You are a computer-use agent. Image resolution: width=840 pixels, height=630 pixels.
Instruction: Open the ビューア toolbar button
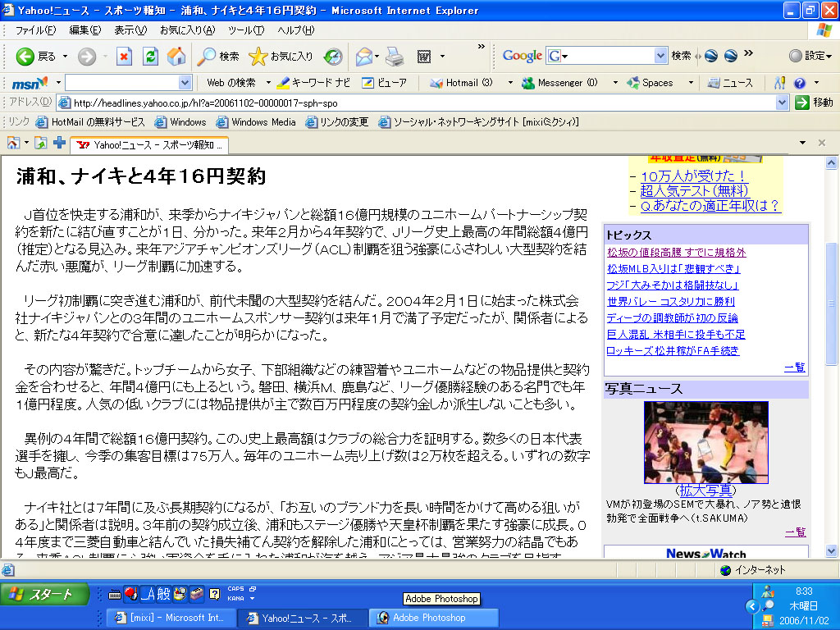pos(384,83)
